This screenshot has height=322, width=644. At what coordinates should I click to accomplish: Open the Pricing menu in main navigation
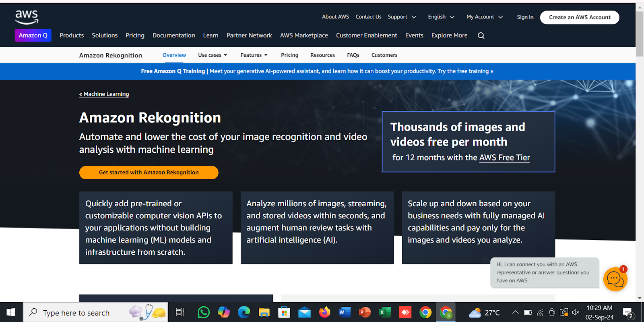pos(135,35)
